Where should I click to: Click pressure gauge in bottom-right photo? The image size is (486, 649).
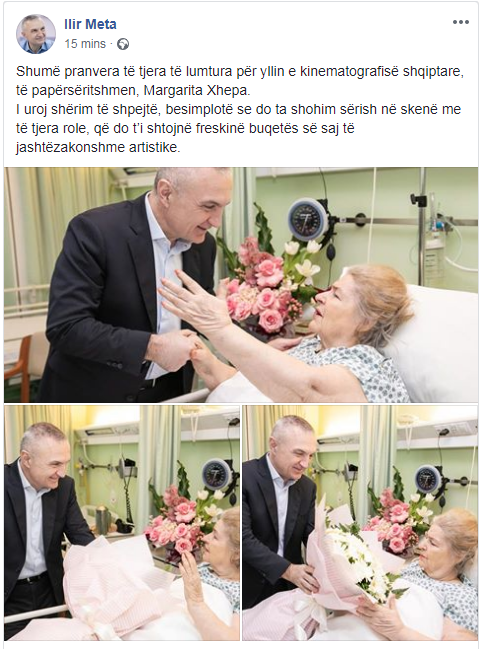coord(428,479)
